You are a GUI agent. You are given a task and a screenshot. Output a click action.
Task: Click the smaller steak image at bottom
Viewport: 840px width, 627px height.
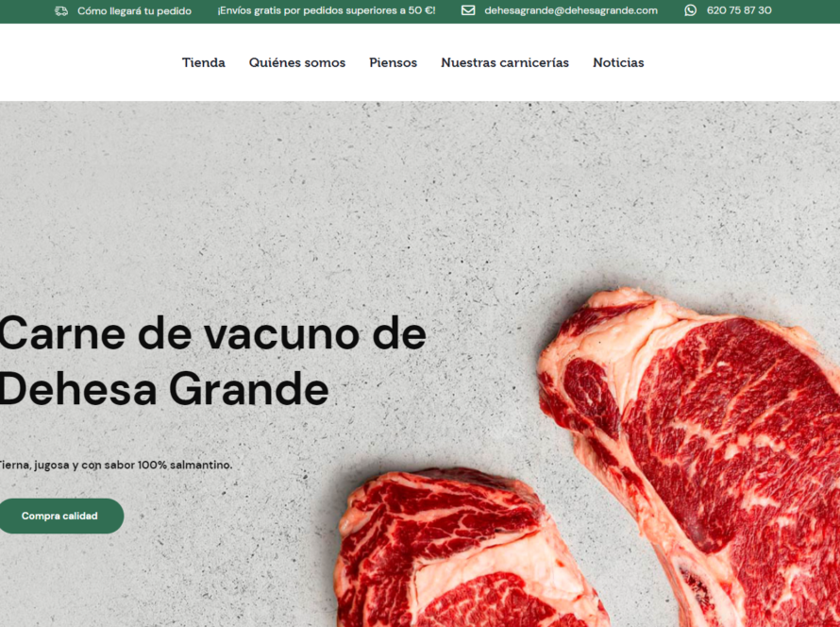(466, 550)
